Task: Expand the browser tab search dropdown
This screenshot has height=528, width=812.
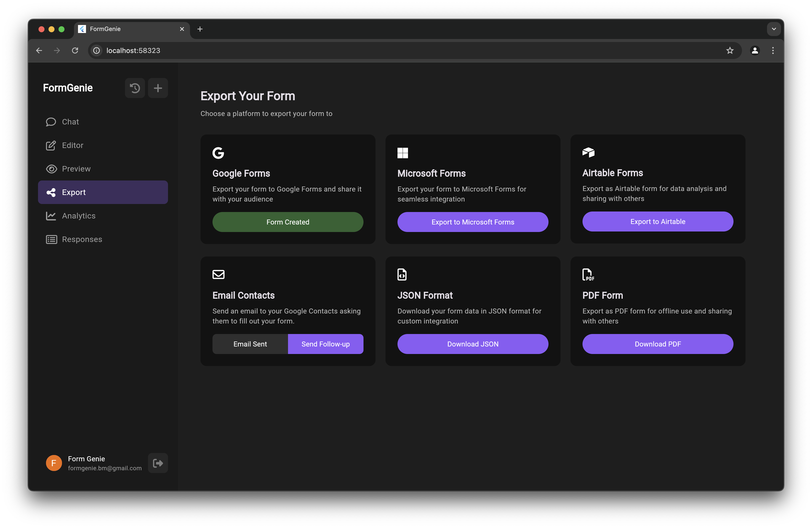Action: [773, 29]
